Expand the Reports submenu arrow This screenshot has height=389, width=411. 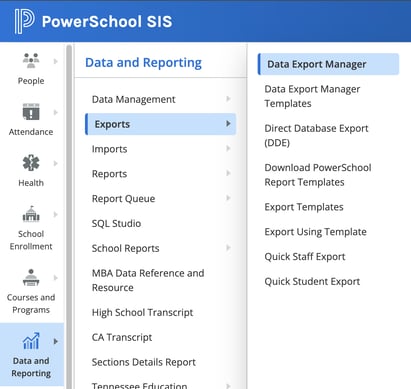pyautogui.click(x=228, y=173)
